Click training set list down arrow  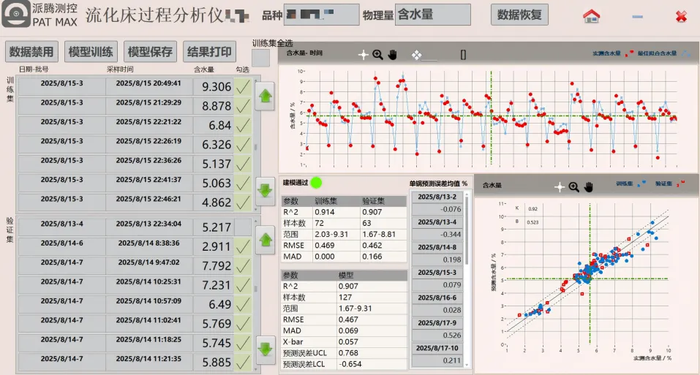pos(265,191)
